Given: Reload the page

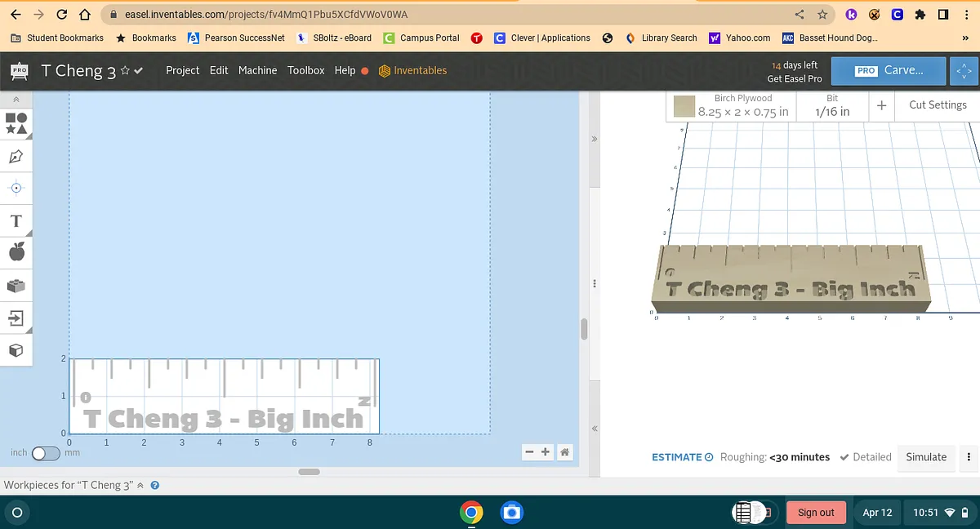Looking at the screenshot, I should pyautogui.click(x=62, y=15).
